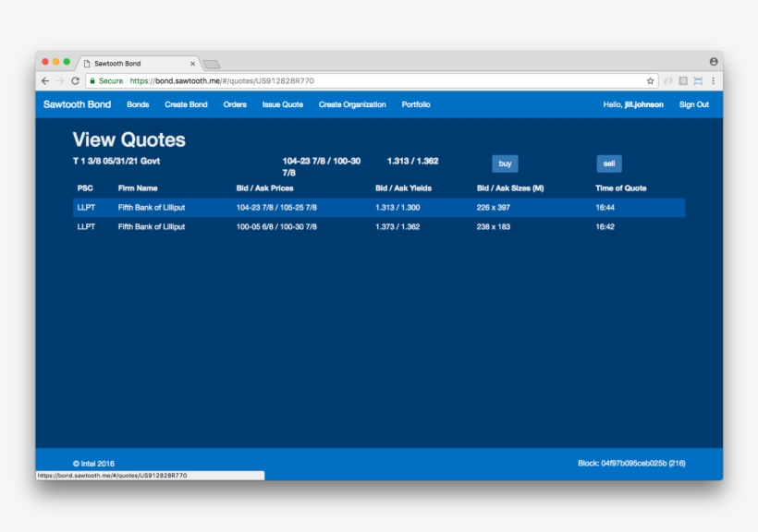Select Issue Quote in navbar
The height and width of the screenshot is (532, 758).
point(282,104)
